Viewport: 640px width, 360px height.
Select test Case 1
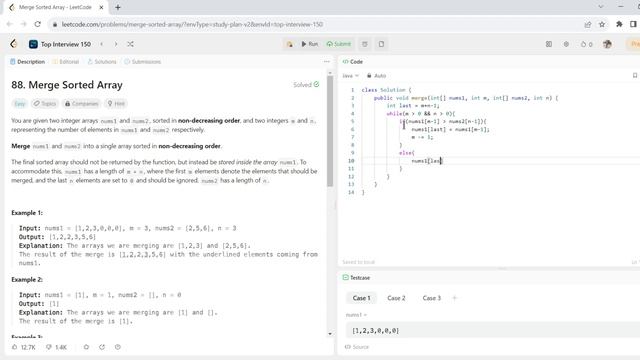coord(362,298)
